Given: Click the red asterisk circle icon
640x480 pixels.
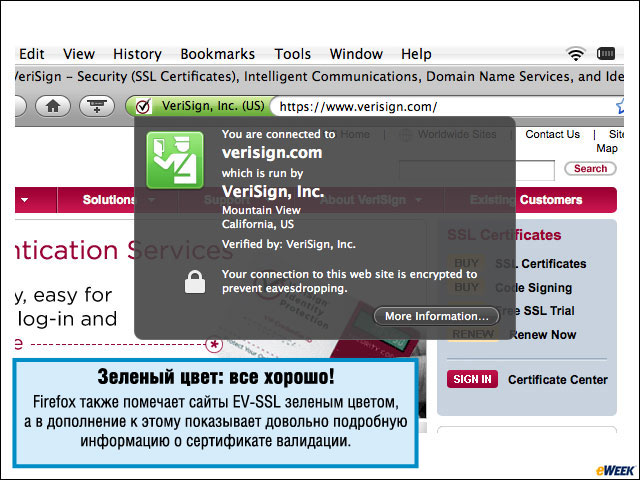Looking at the screenshot, I should 214,344.
